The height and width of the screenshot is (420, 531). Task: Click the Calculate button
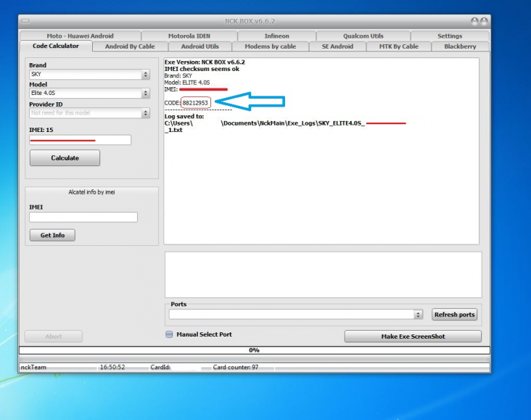(65, 158)
